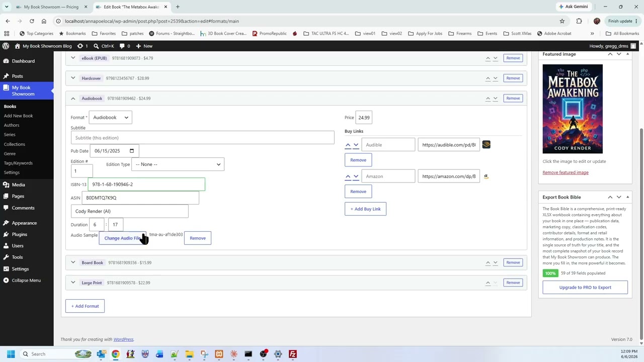Open Comments in the admin sidebar
Screen dimensions: 644x362
(x=23, y=208)
